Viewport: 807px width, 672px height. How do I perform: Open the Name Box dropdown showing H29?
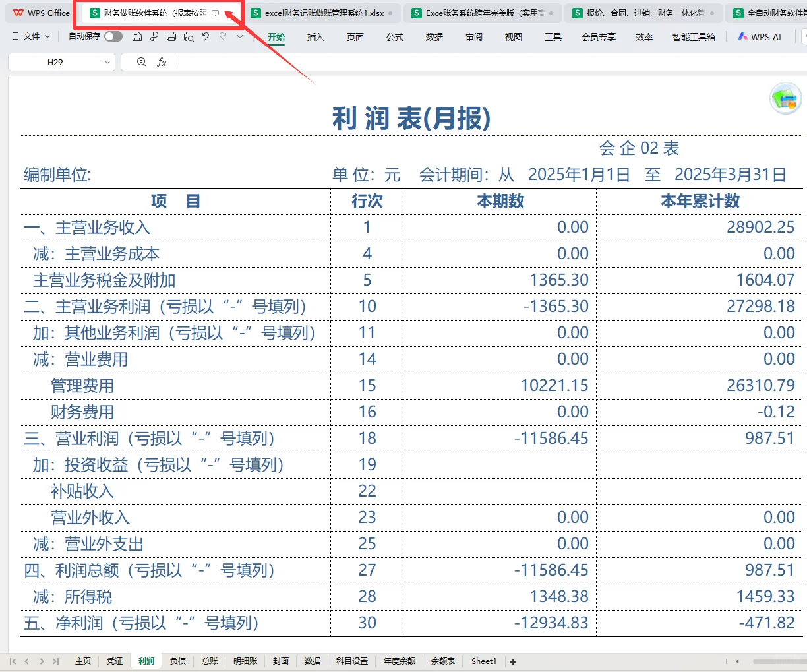pos(107,62)
